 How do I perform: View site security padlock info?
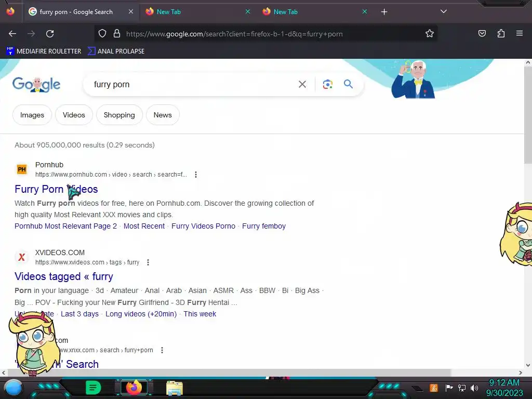point(117,33)
